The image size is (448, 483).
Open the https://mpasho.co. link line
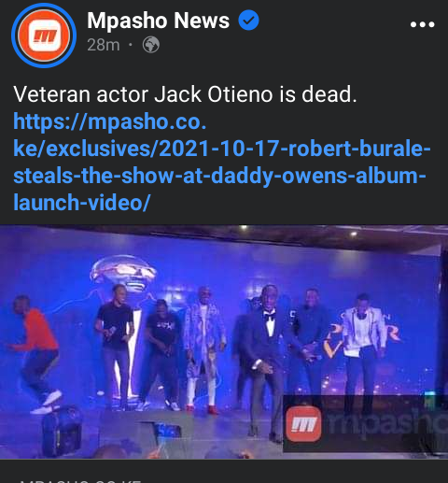[x=110, y=122]
